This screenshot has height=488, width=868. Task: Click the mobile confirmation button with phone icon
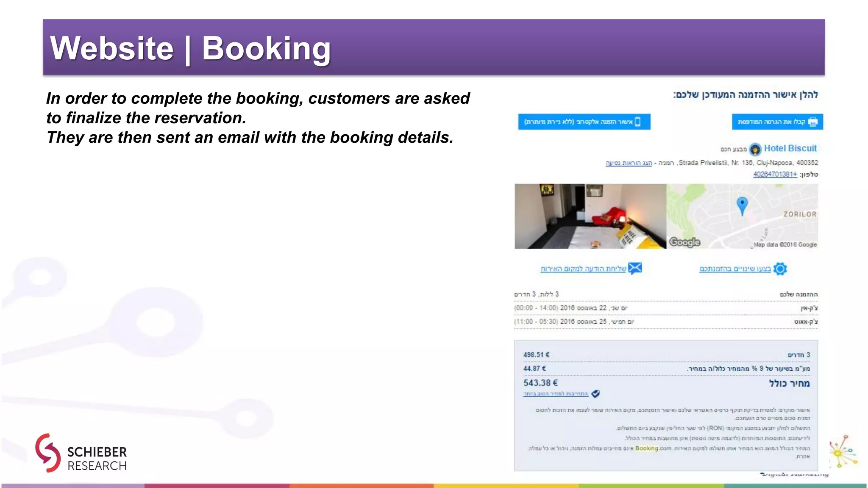pyautogui.click(x=584, y=122)
